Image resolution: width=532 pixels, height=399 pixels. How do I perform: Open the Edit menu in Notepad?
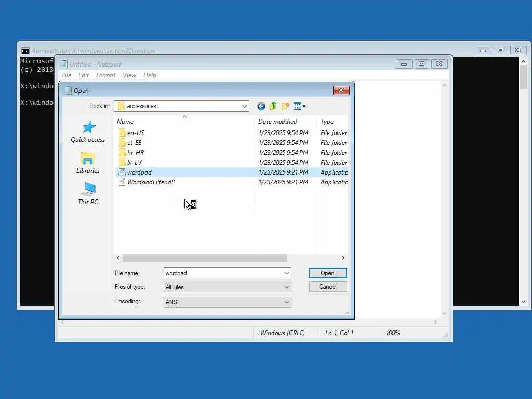tap(84, 75)
